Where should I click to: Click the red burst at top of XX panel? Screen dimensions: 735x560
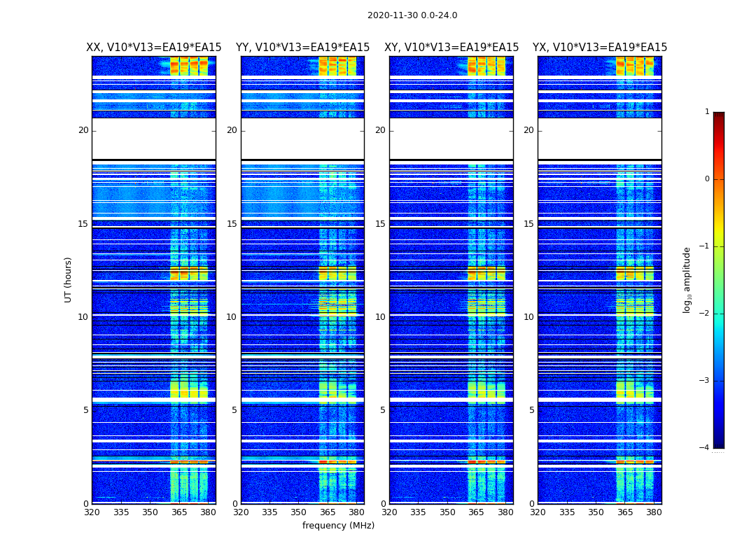(x=189, y=66)
